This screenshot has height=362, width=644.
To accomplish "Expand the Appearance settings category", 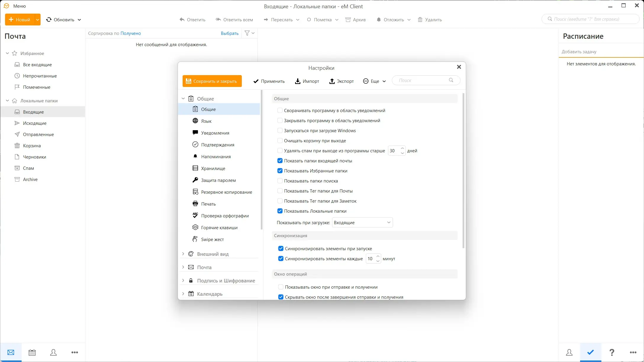I will 183,254.
